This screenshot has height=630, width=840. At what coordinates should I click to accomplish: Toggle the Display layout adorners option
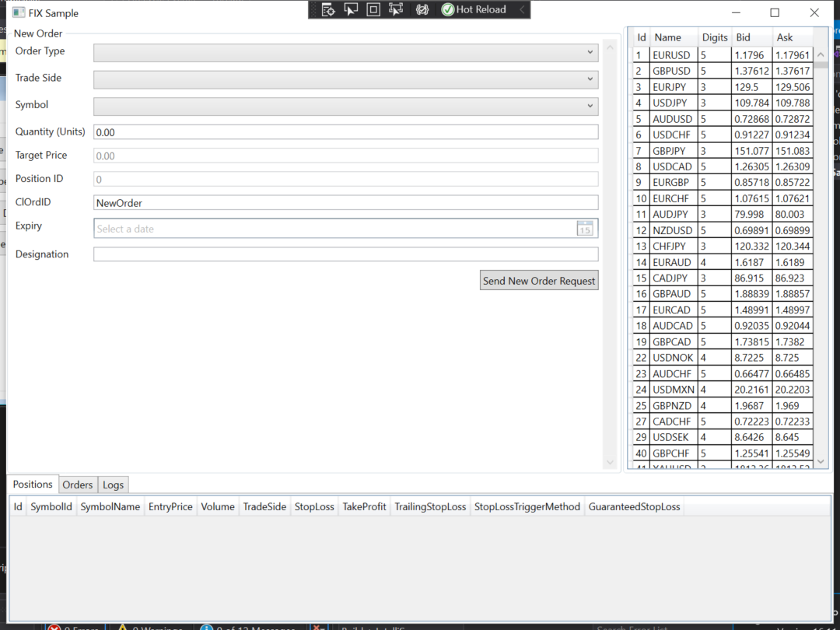[374, 9]
